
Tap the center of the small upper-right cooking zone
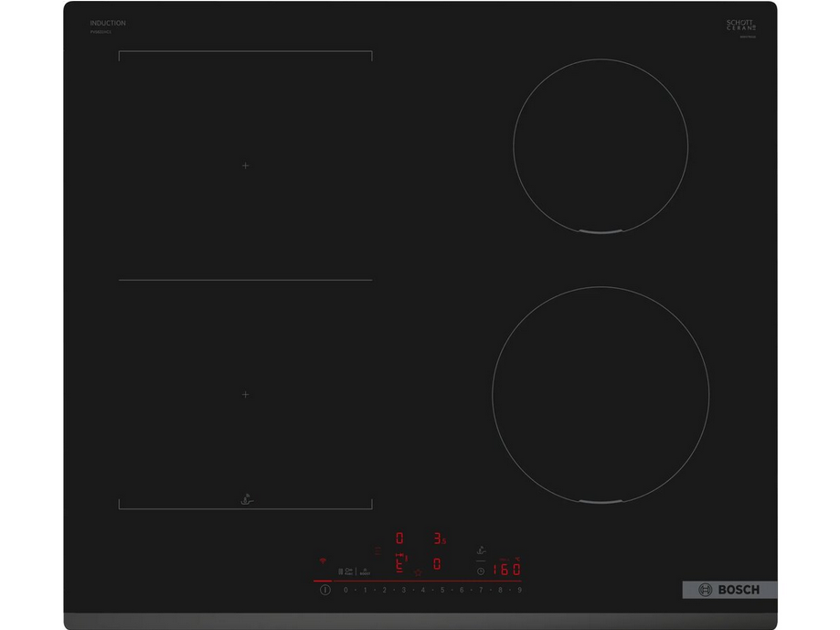point(601,146)
